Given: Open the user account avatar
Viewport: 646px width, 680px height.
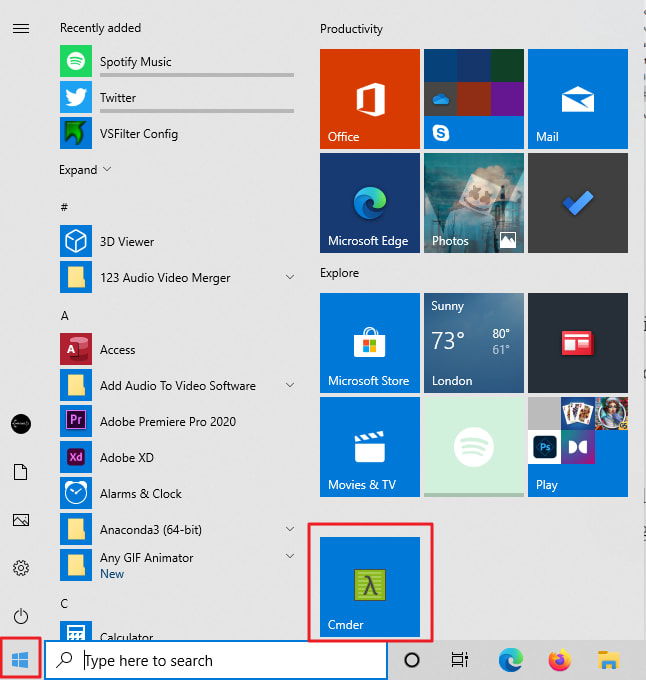Looking at the screenshot, I should coord(21,424).
